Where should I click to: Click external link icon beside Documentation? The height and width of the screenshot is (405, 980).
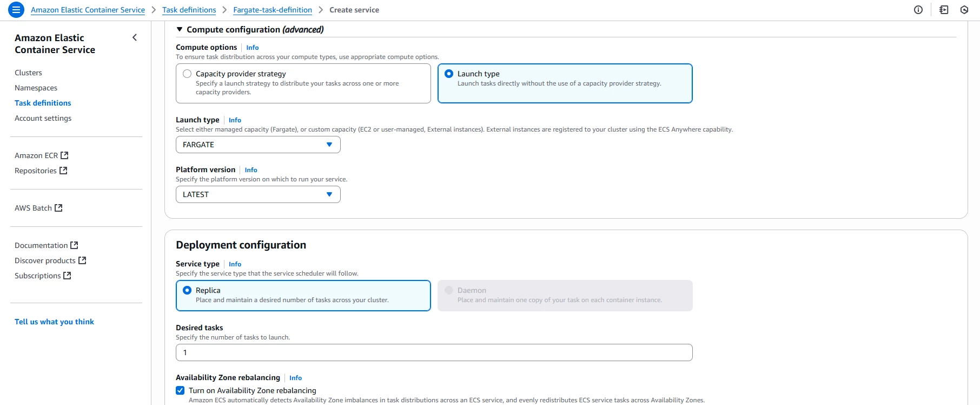pos(75,245)
